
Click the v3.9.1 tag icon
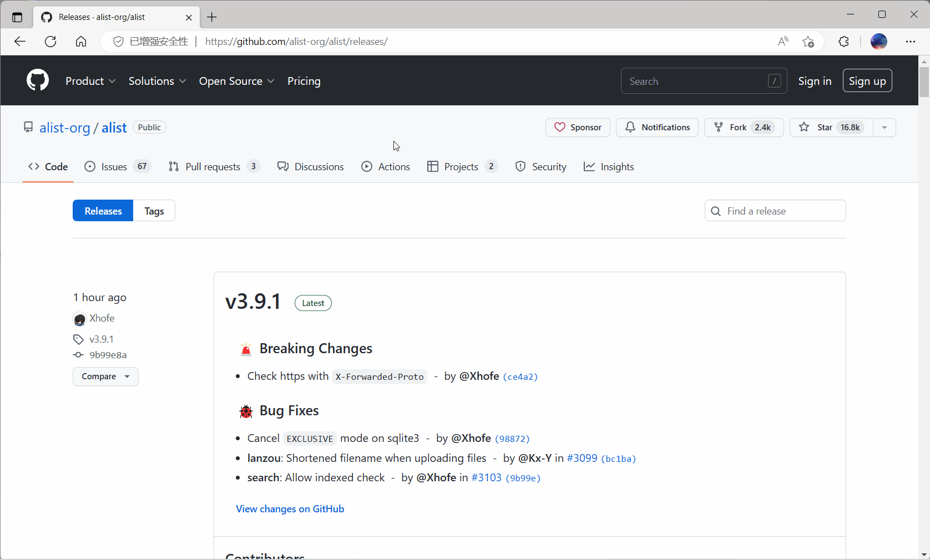pos(78,339)
